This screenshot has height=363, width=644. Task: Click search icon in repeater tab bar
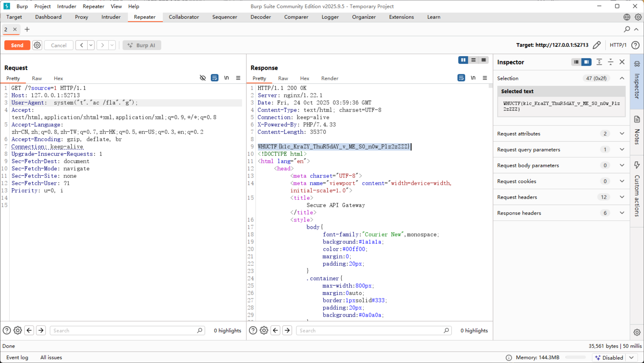coord(627,29)
